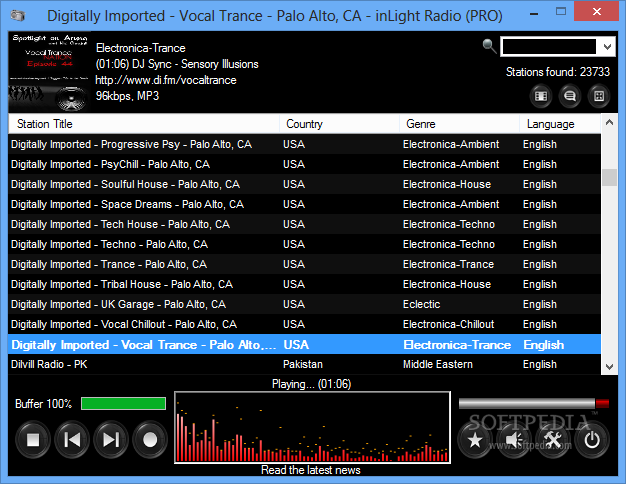Screen dimensions: 626x484
Task: Select Digitally Imported - PsyChill station
Action: point(304,164)
